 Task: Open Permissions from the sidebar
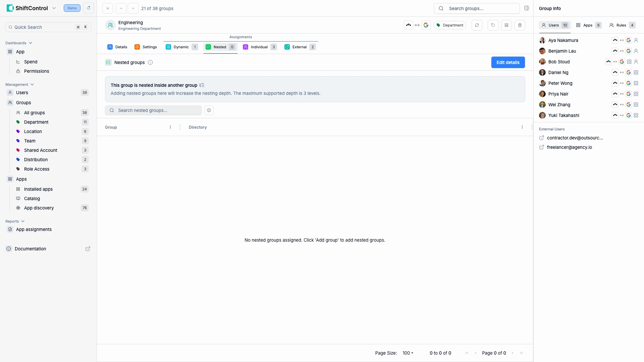(x=37, y=71)
